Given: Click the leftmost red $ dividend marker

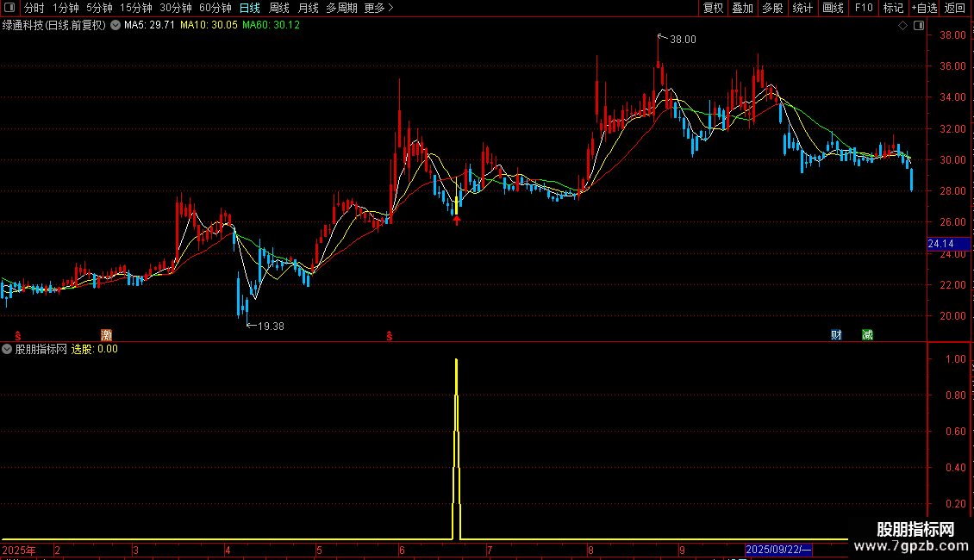Looking at the screenshot, I should tap(18, 336).
